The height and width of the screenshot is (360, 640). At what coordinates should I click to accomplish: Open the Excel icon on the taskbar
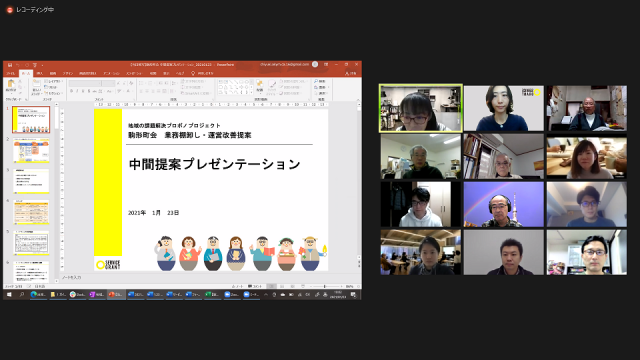click(x=207, y=294)
